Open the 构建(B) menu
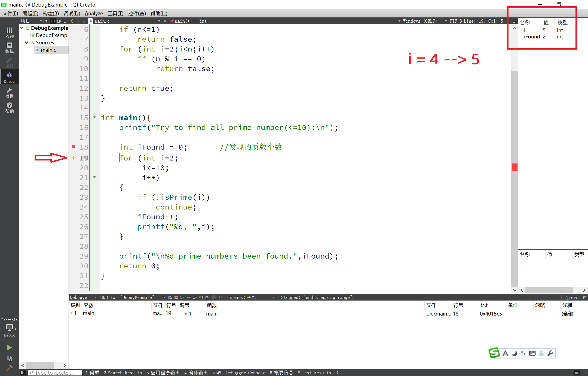The height and width of the screenshot is (376, 588). point(51,13)
